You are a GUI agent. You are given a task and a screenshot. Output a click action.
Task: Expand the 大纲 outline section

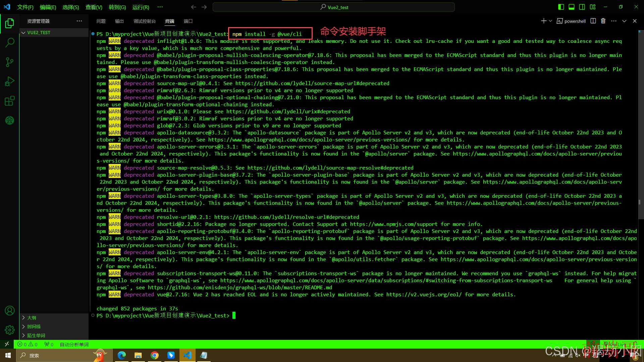[54, 318]
